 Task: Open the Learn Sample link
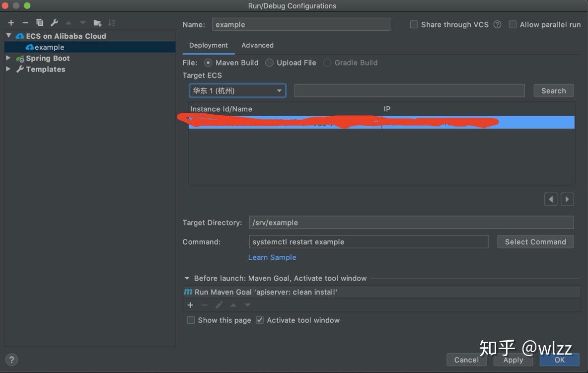pyautogui.click(x=272, y=258)
